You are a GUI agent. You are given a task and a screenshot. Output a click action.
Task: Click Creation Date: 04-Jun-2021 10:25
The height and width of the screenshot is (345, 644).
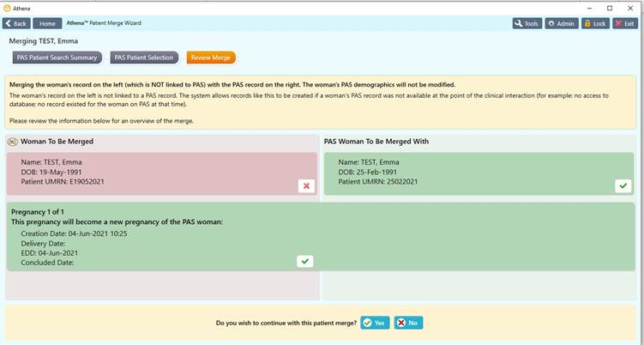point(74,233)
